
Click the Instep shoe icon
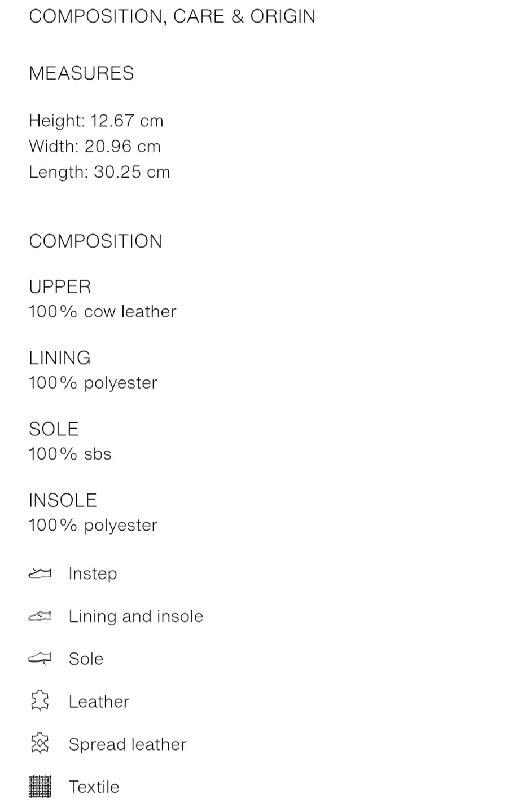(40, 573)
